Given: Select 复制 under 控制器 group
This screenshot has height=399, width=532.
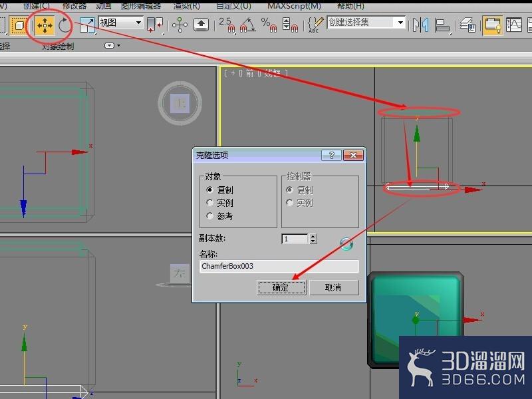Looking at the screenshot, I should [299, 190].
